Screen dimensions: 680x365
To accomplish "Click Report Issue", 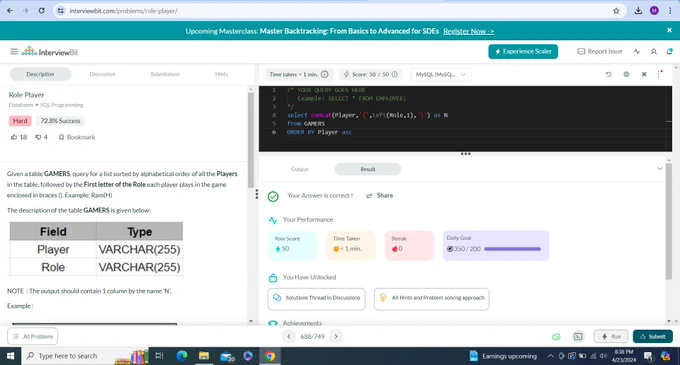I will (x=600, y=51).
